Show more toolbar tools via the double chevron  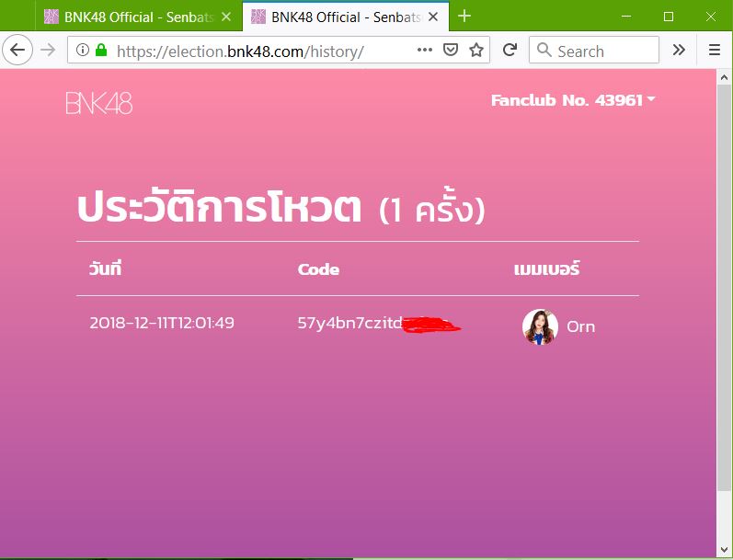(679, 50)
